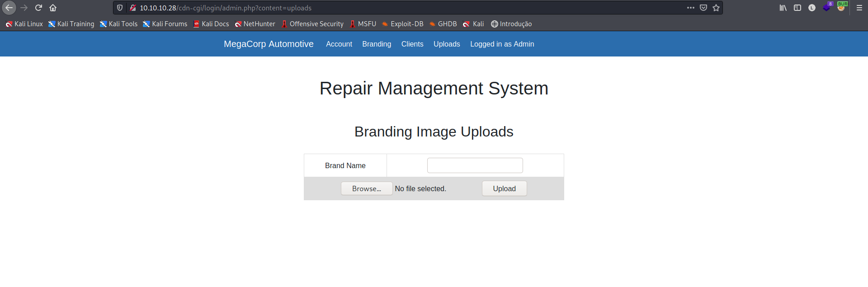Image resolution: width=868 pixels, height=287 pixels.
Task: Open the Exploit-DB bookmark
Action: 403,24
